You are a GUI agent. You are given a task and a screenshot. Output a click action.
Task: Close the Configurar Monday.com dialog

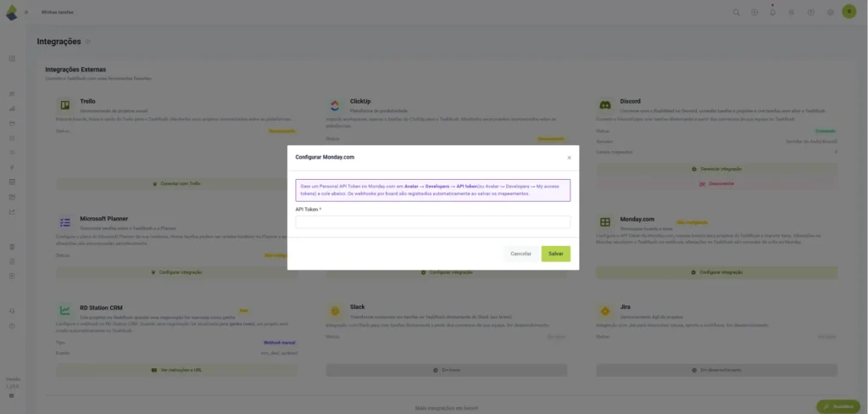click(x=569, y=158)
